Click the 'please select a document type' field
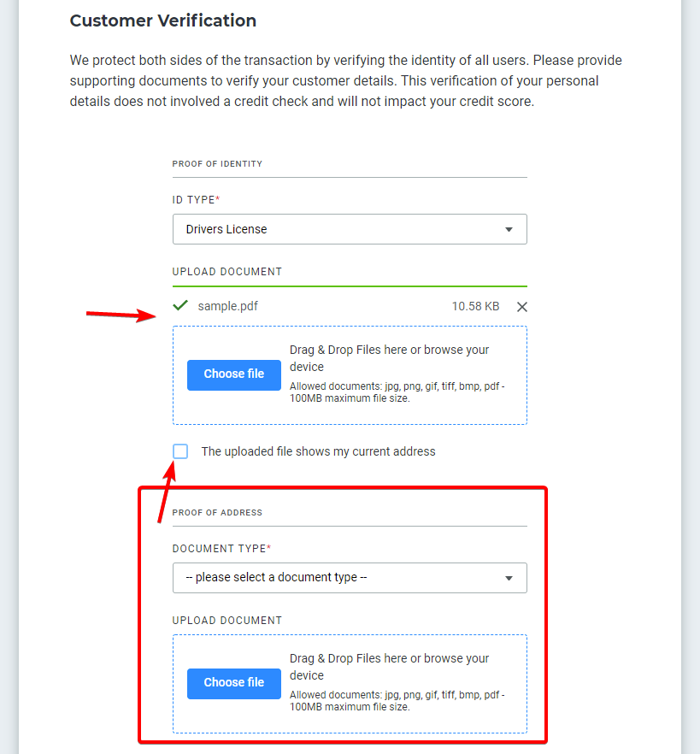The image size is (700, 754). [350, 578]
